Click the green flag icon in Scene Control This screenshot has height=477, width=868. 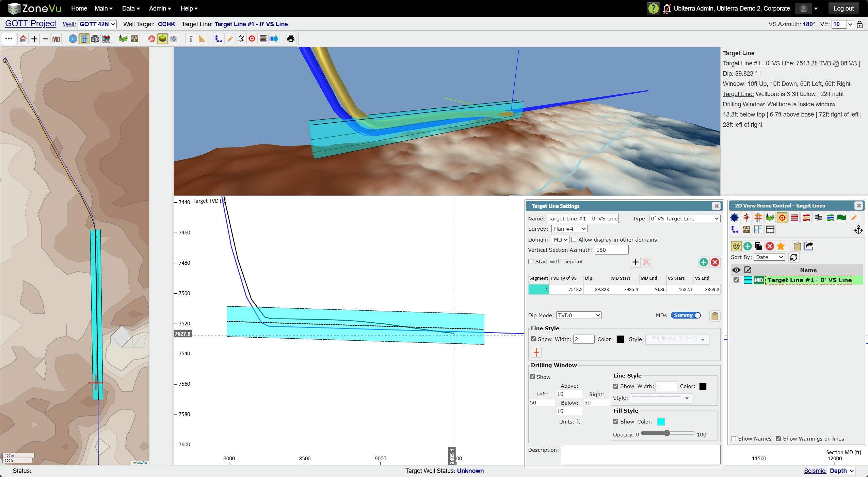click(841, 218)
